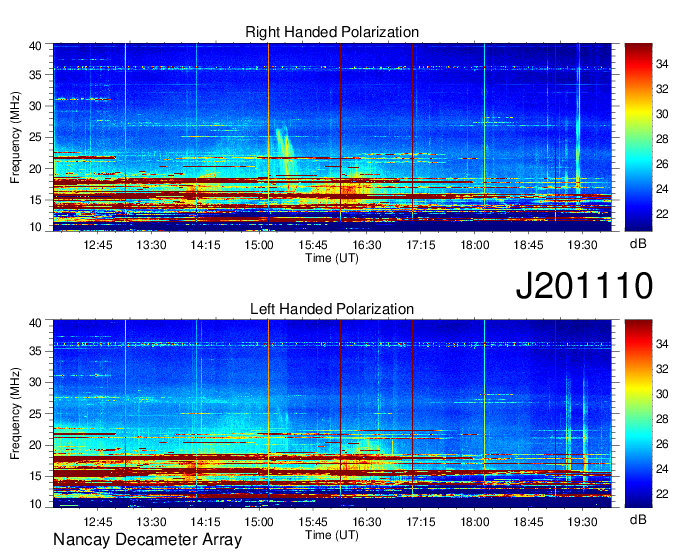
Task: Click the 15 MHz tick of Left Handed plot
Action: (35, 477)
